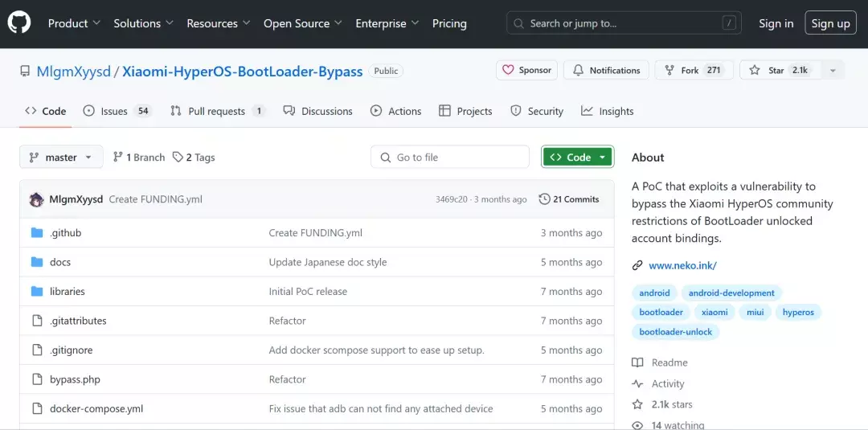Click the Search or jump to box
868x430 pixels.
[624, 23]
